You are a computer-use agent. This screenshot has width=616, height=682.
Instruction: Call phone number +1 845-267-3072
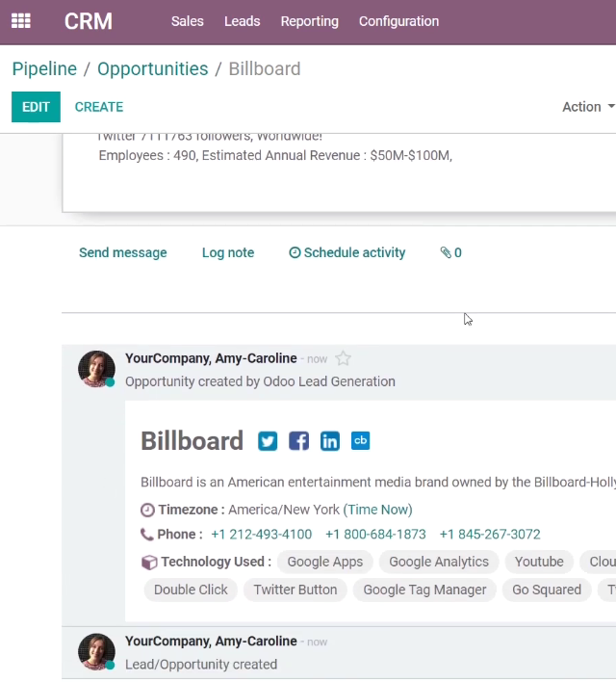(490, 535)
